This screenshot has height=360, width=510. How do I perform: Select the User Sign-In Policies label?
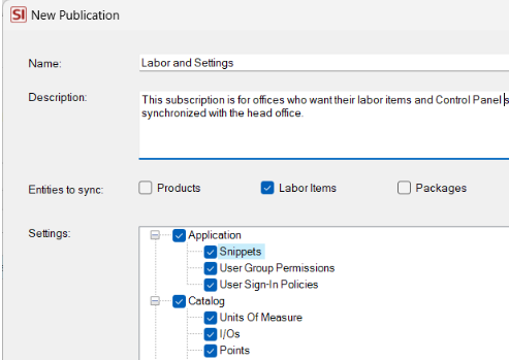pos(269,284)
